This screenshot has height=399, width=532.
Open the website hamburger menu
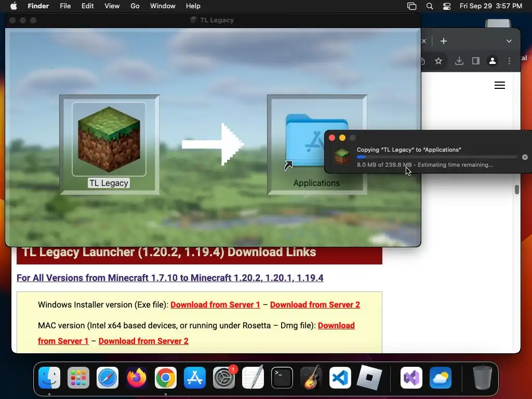[x=500, y=85]
